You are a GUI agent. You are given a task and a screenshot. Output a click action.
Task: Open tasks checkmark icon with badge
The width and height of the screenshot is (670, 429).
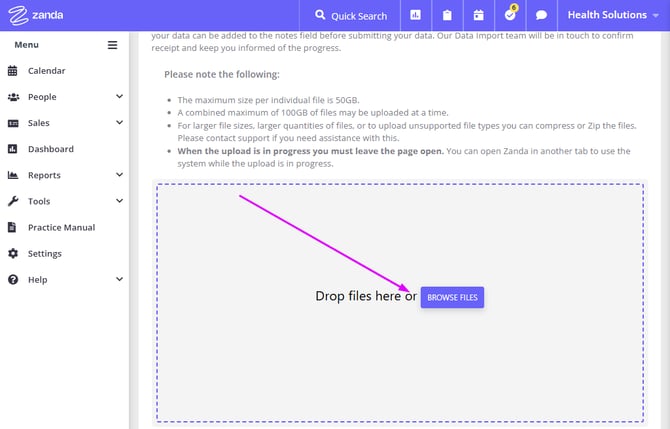point(510,15)
